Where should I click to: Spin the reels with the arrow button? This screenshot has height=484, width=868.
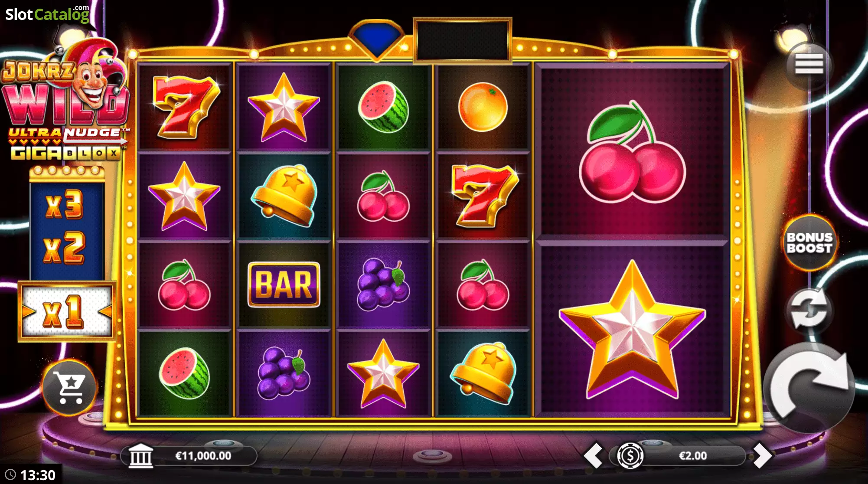pyautogui.click(x=809, y=387)
